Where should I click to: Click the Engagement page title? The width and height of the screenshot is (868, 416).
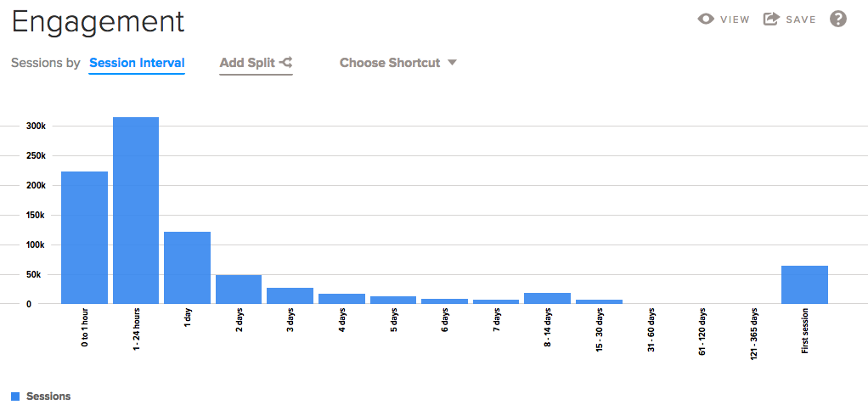coord(99,21)
